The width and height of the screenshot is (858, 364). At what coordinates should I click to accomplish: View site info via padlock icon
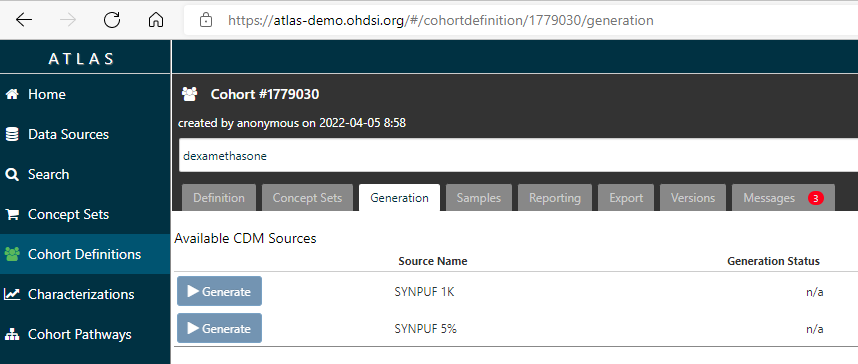coord(206,20)
